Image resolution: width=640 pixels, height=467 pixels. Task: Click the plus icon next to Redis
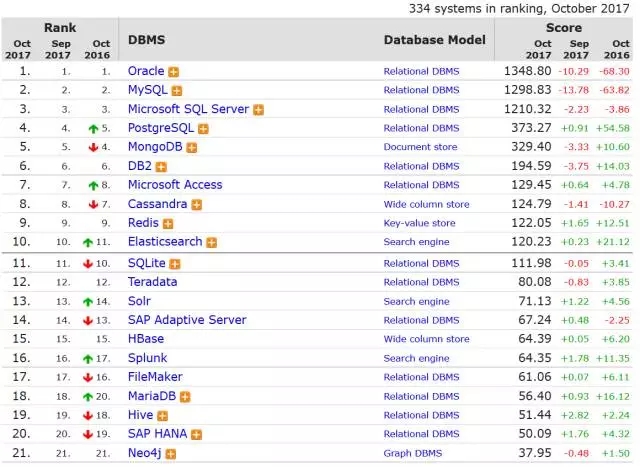[x=168, y=224]
